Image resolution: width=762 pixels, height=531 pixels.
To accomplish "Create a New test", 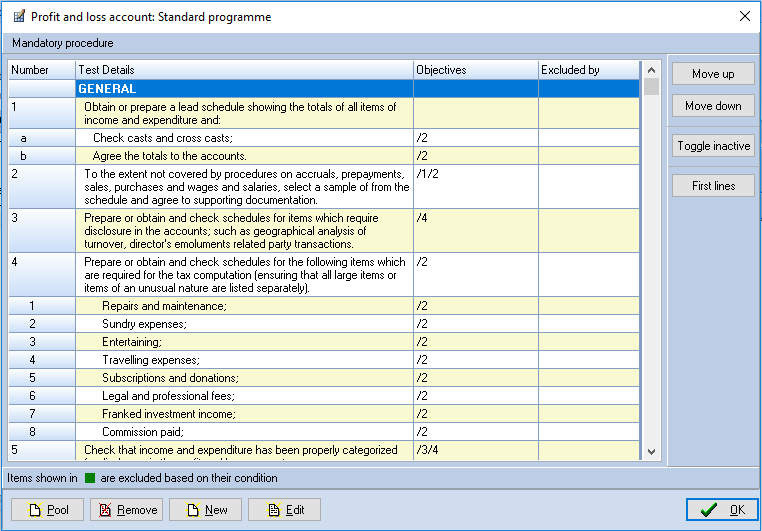I will (x=206, y=510).
